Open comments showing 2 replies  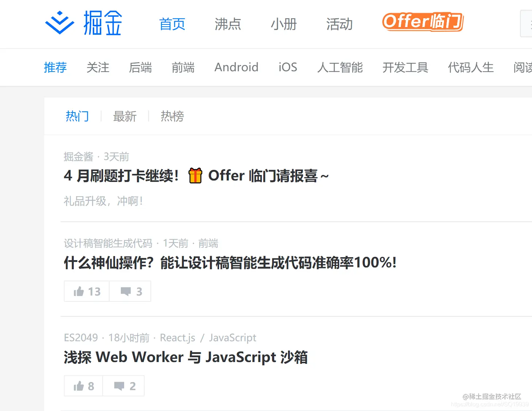[x=124, y=386]
